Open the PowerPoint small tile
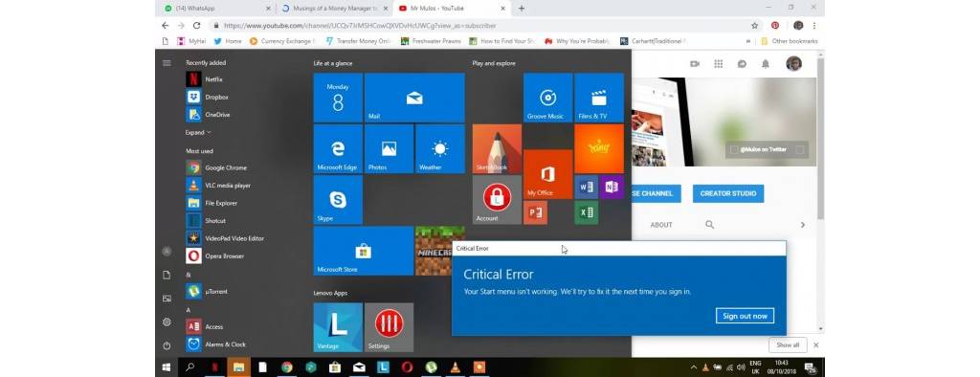This screenshot has width=980, height=377. [x=536, y=212]
